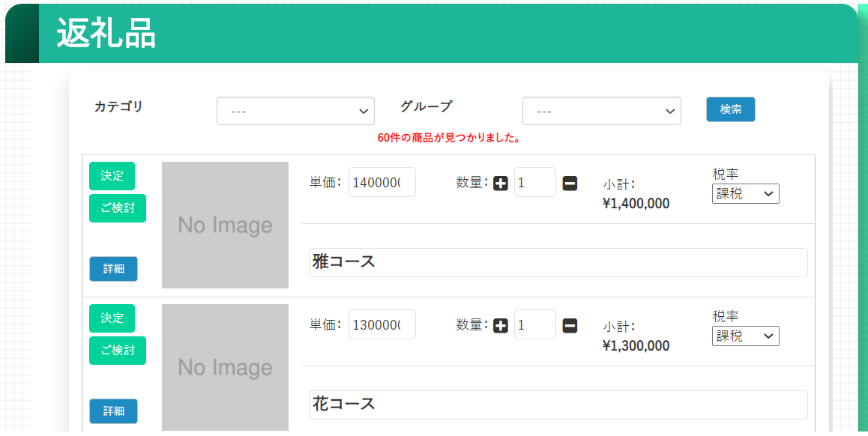Click the No Image thumbnail for 花コース
The height and width of the screenshot is (436, 868).
225,367
